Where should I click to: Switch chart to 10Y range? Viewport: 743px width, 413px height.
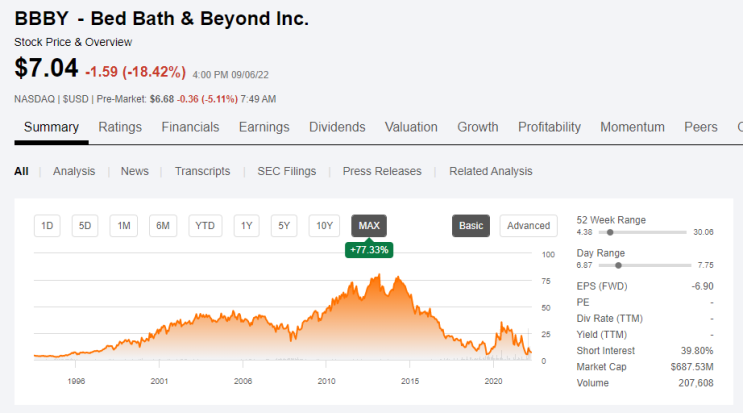coord(325,226)
